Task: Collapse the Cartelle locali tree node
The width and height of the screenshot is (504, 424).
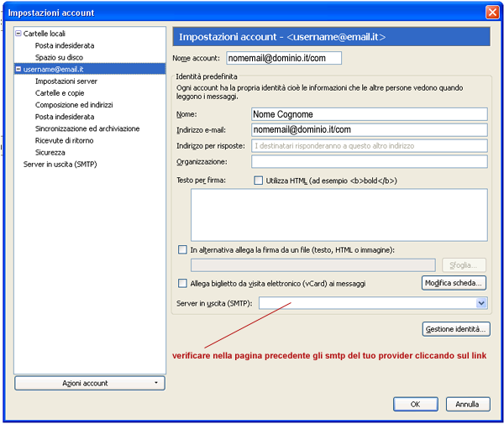Action: [18, 33]
